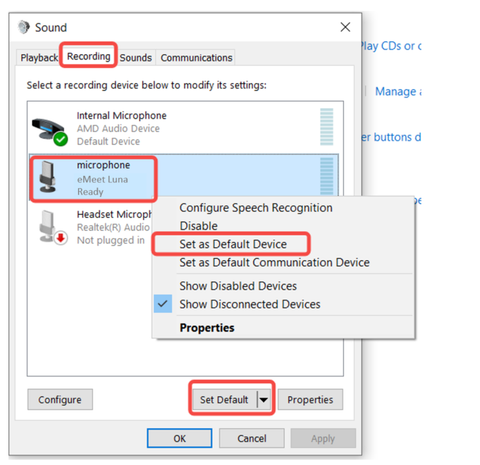Switch to the Playback tab
Image resolution: width=480 pixels, height=465 pixels.
coord(39,58)
